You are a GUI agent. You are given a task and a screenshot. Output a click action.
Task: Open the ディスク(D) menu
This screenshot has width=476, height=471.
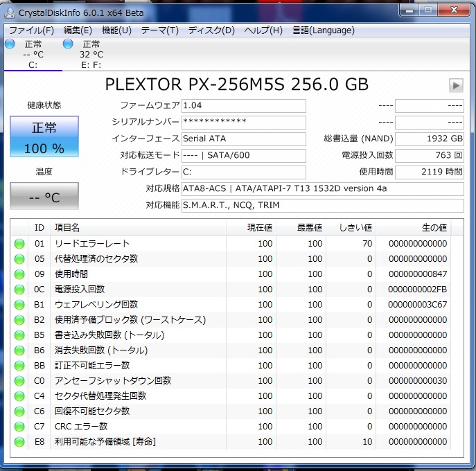(x=211, y=30)
